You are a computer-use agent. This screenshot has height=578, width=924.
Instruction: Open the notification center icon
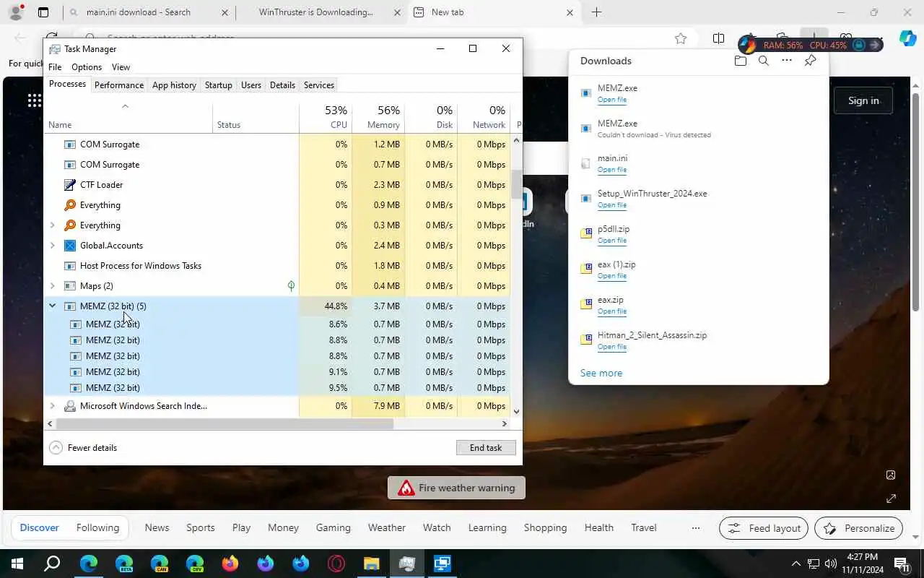tap(902, 564)
